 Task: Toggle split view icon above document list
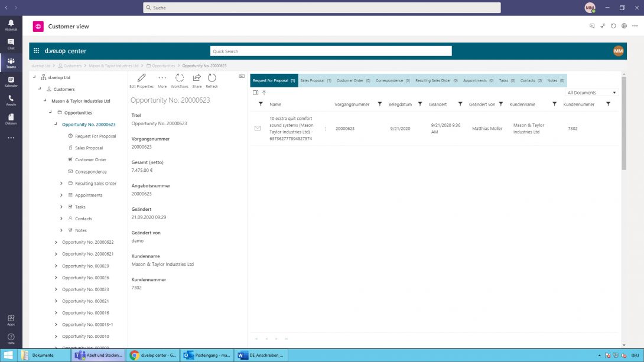coord(255,93)
